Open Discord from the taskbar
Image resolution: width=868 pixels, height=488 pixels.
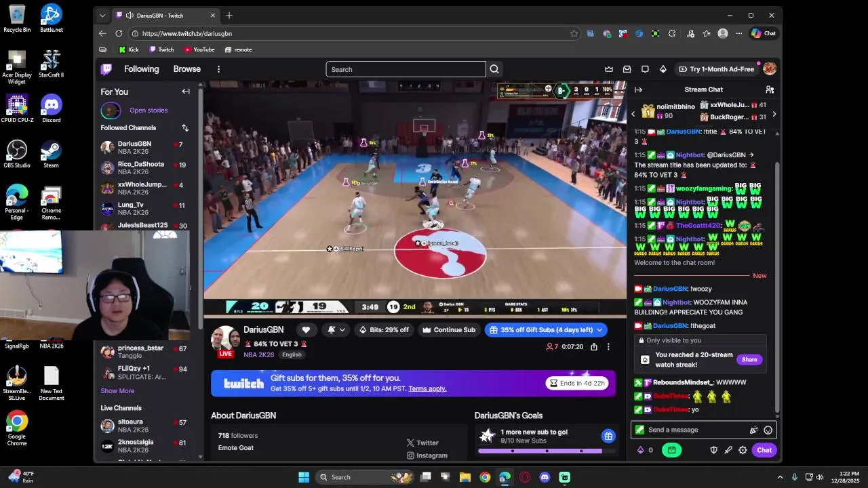545,477
